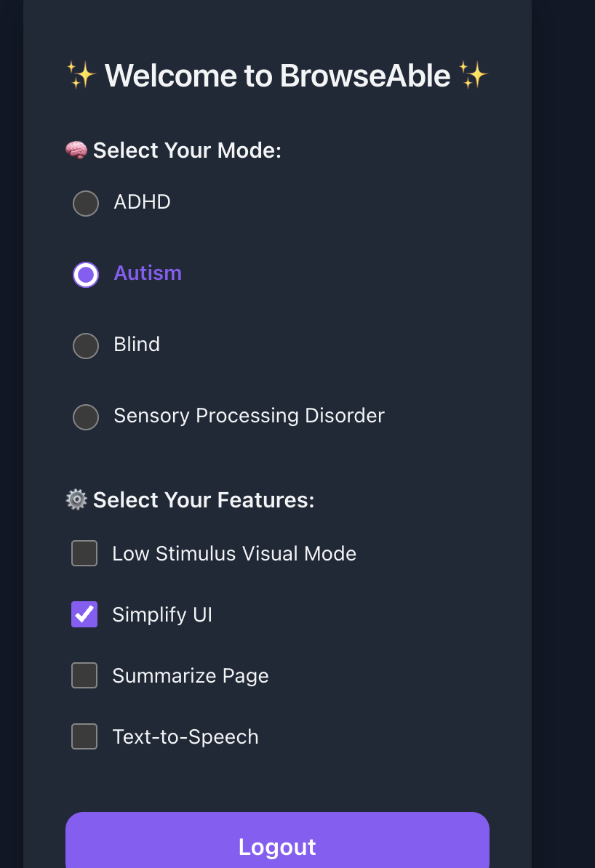Click the sparkle icon left of Welcome
The width and height of the screenshot is (595, 868).
point(81,76)
